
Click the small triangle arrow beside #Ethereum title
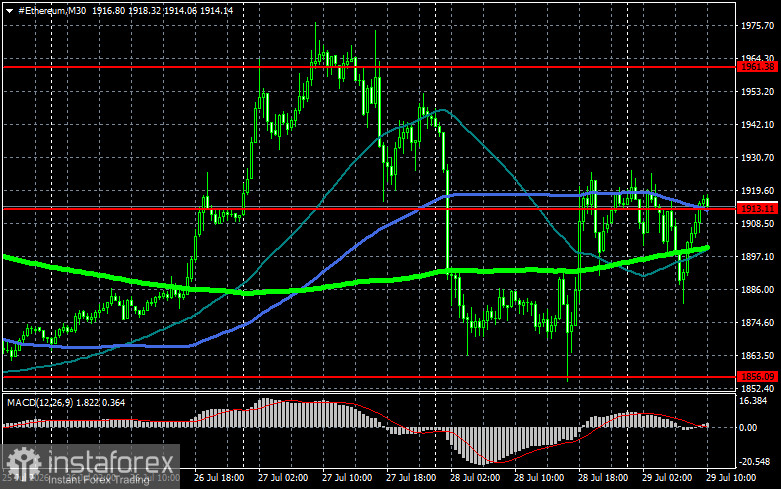pos(9,11)
